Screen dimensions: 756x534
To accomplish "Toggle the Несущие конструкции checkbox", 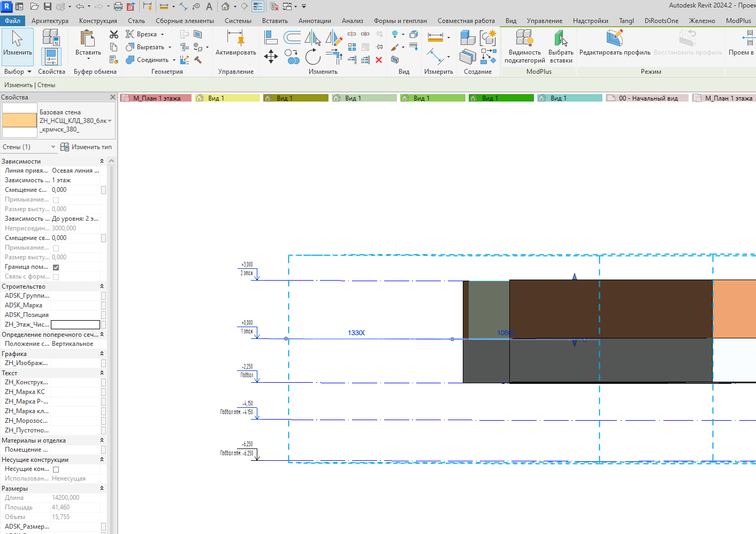I will point(56,469).
